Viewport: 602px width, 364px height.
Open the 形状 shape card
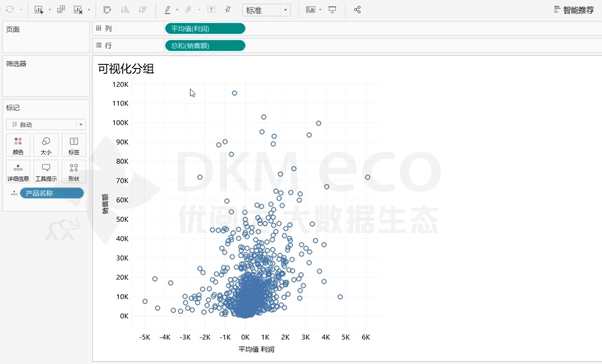tap(74, 172)
